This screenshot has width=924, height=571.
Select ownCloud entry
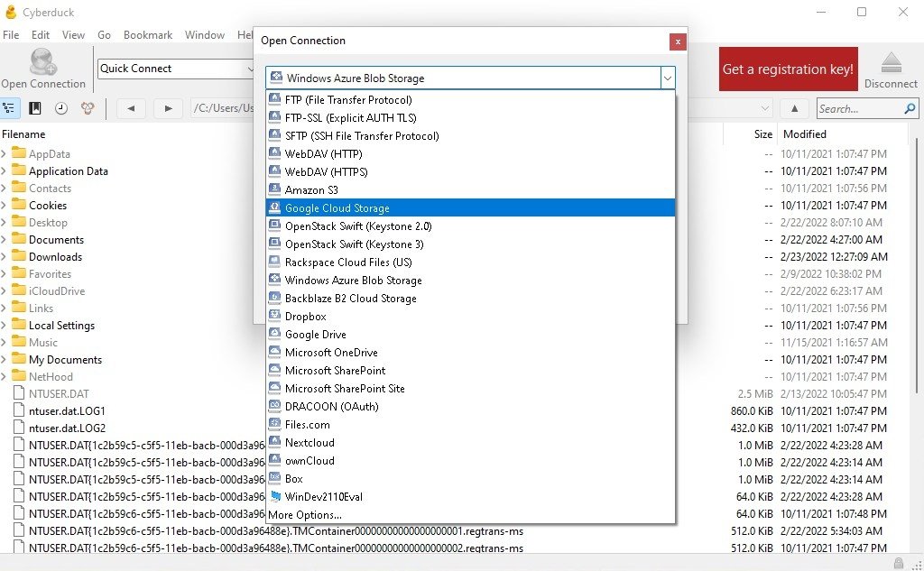click(470, 460)
